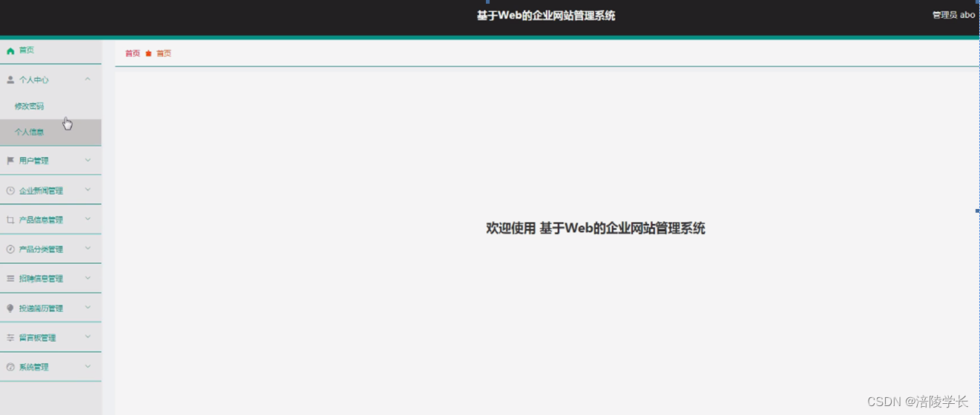Open the 个人信息 submenu item

[50, 132]
